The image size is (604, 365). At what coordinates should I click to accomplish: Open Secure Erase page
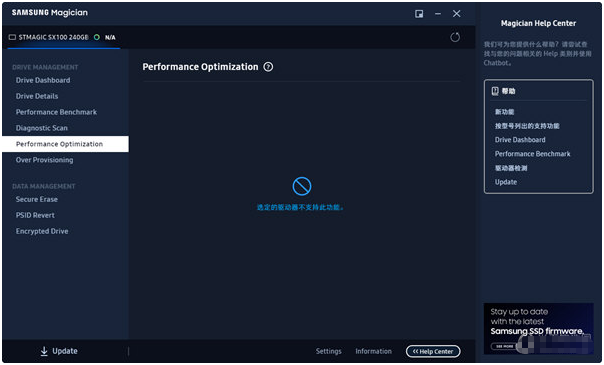pyautogui.click(x=37, y=199)
